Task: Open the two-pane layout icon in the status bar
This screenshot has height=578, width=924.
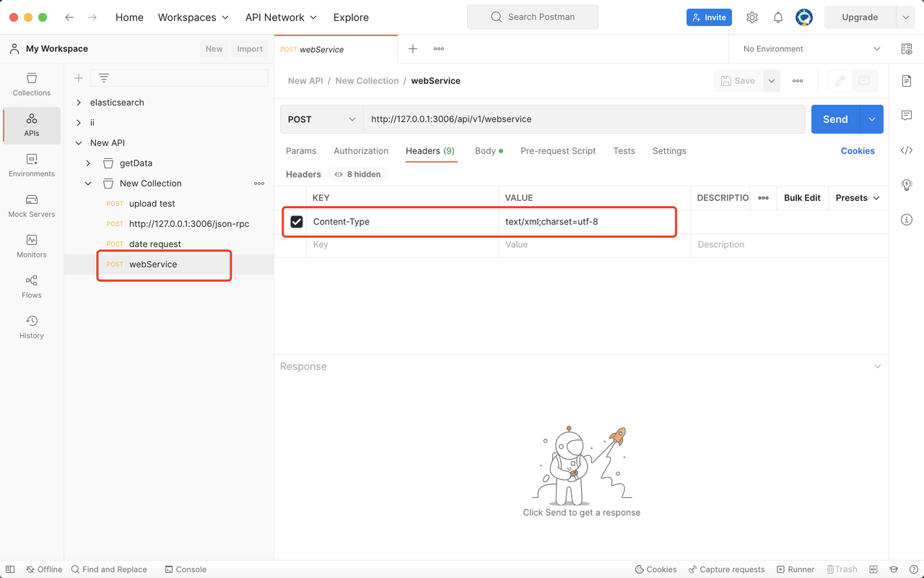Action: (x=873, y=569)
